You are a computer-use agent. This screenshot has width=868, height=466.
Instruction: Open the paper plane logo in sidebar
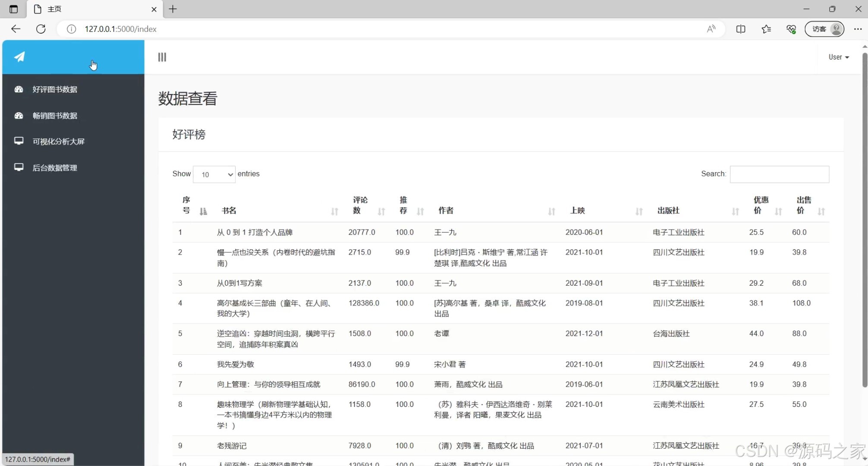(19, 57)
